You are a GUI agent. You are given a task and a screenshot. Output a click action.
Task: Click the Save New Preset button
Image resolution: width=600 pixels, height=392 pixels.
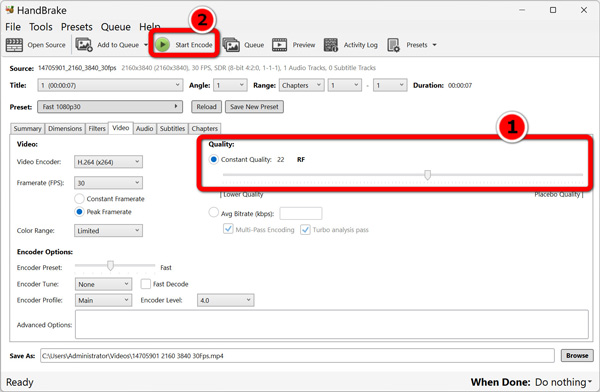coord(254,107)
